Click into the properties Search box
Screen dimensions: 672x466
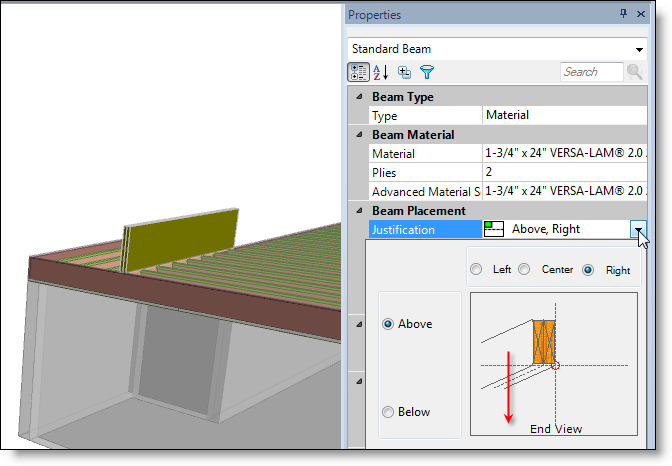pos(590,72)
